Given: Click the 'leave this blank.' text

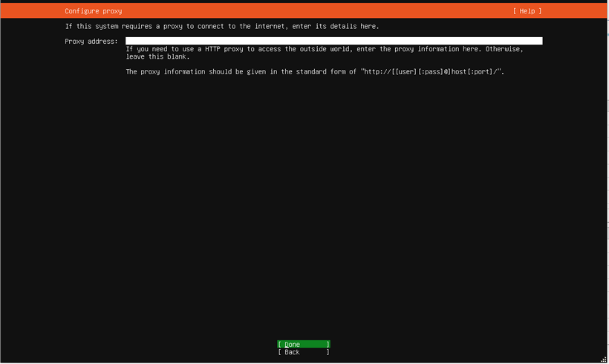Looking at the screenshot, I should (157, 56).
